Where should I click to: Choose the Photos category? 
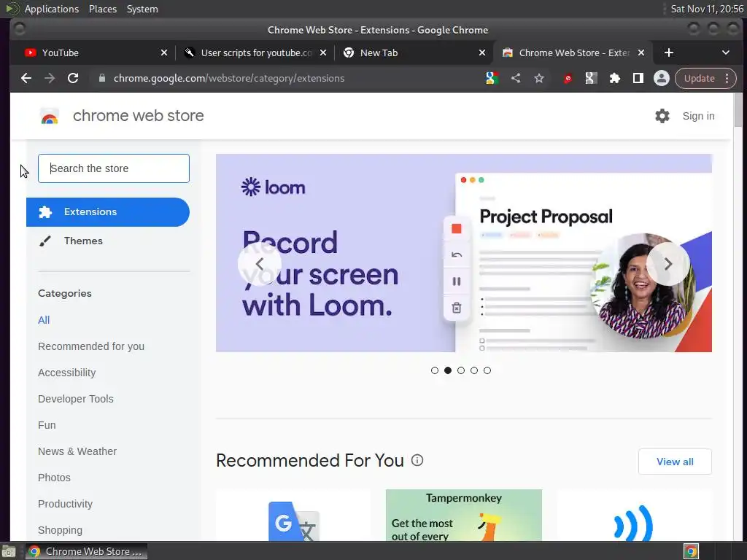54,478
